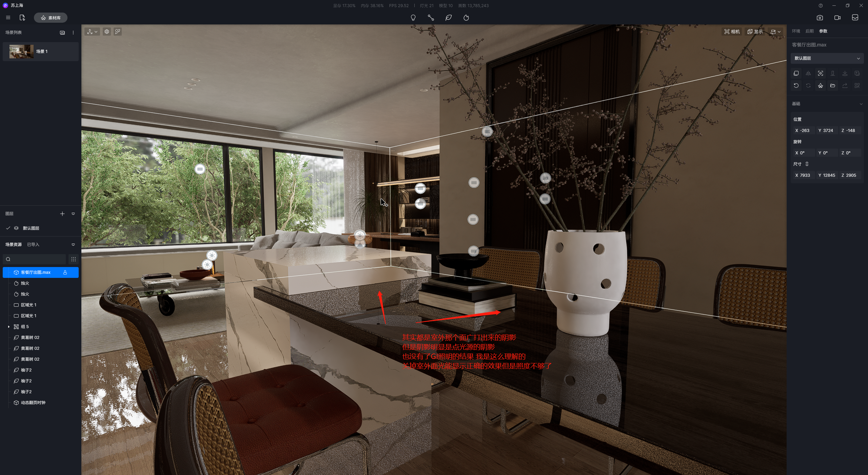Click the screenshot camera render icon

pyautogui.click(x=820, y=18)
